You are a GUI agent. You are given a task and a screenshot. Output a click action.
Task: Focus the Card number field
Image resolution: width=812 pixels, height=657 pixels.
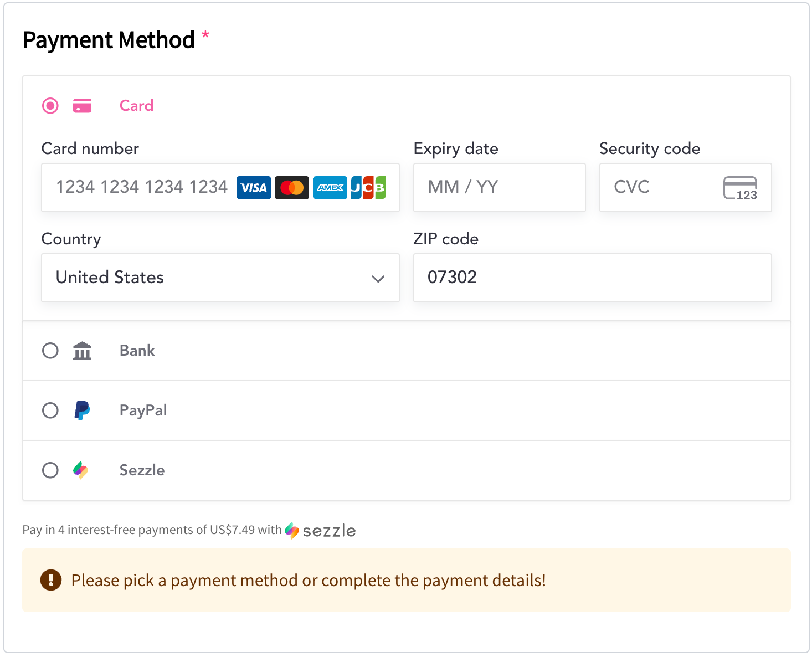pos(141,187)
